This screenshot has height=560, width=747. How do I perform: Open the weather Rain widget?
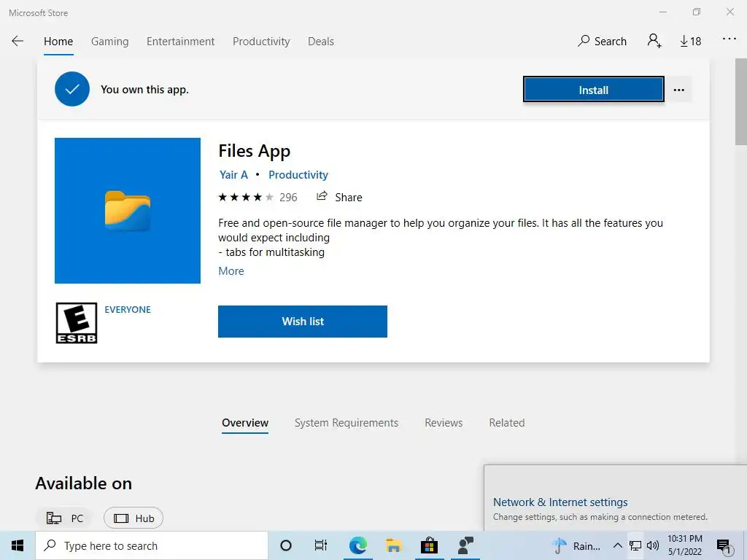[x=576, y=545]
